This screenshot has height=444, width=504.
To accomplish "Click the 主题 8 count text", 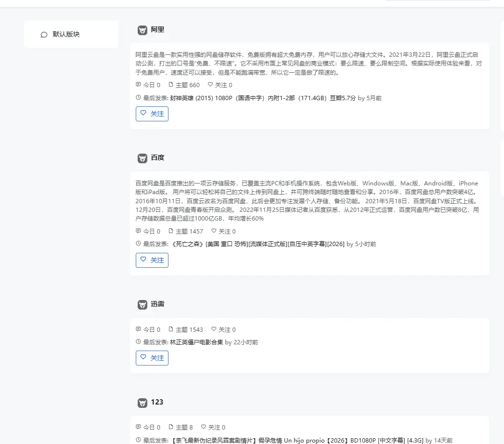I will [184, 428].
